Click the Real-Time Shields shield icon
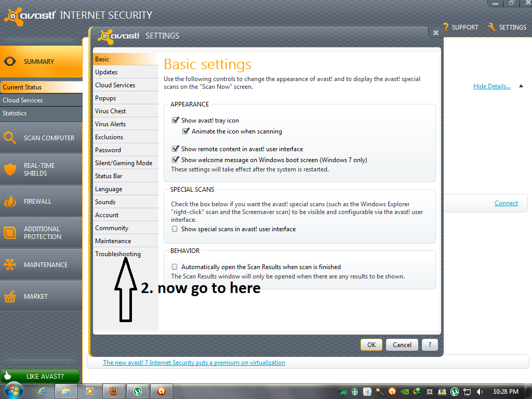532x399 pixels. pos(10,169)
